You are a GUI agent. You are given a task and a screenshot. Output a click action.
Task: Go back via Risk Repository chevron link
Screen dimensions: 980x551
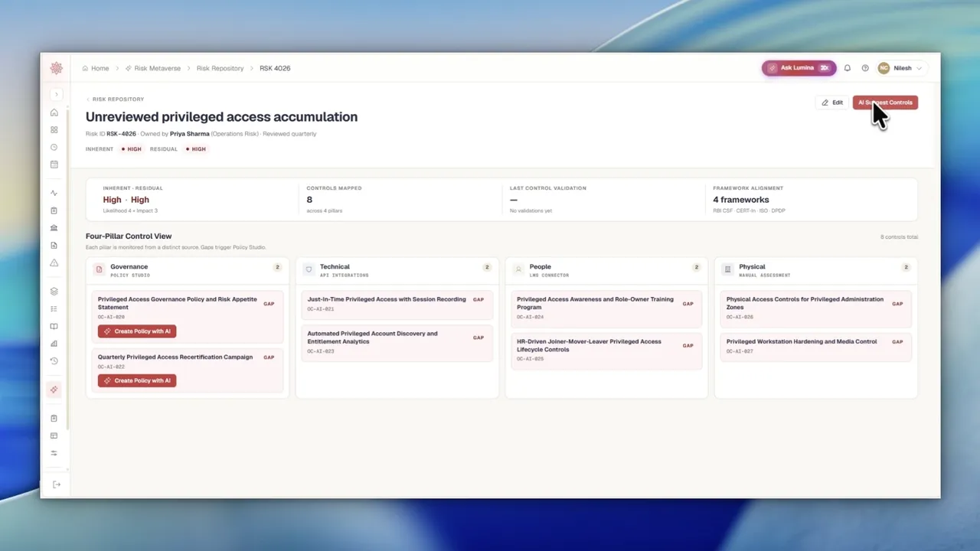click(115, 99)
